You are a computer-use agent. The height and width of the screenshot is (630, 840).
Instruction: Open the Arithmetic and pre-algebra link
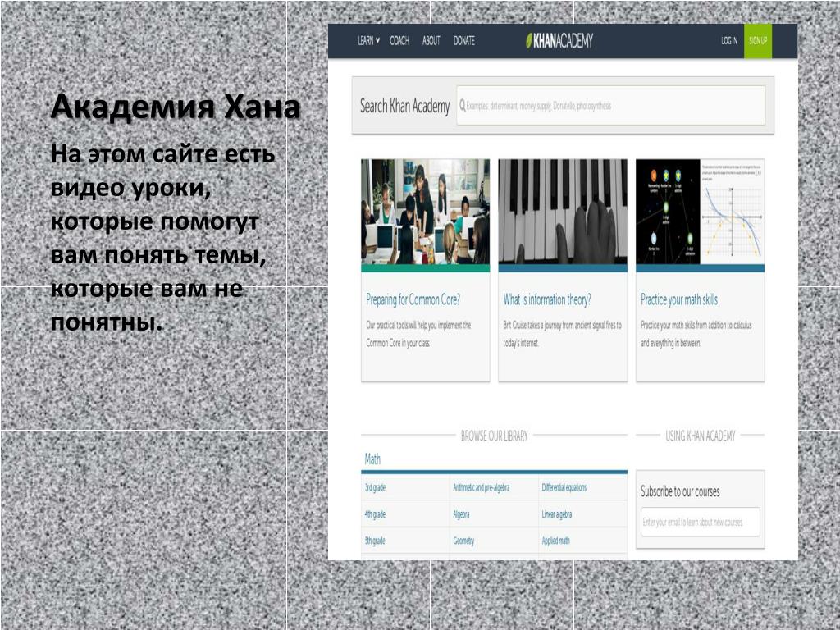tap(481, 487)
